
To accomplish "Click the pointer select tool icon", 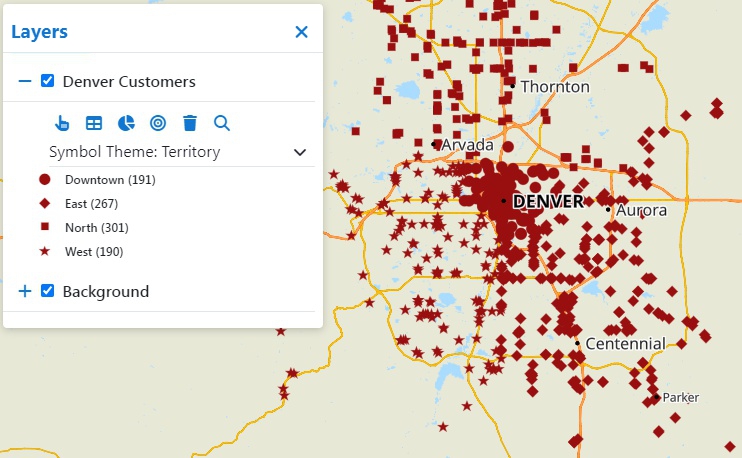I will pos(62,123).
